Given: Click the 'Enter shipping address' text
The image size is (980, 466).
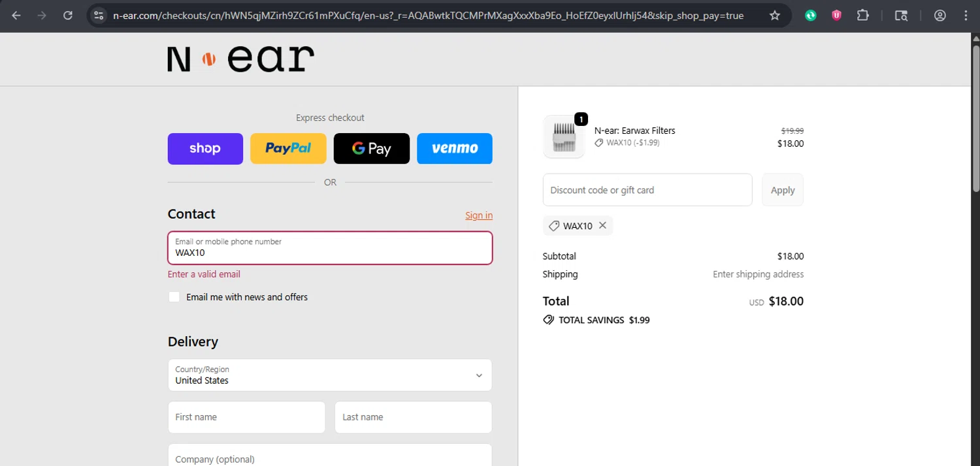Looking at the screenshot, I should click(759, 274).
